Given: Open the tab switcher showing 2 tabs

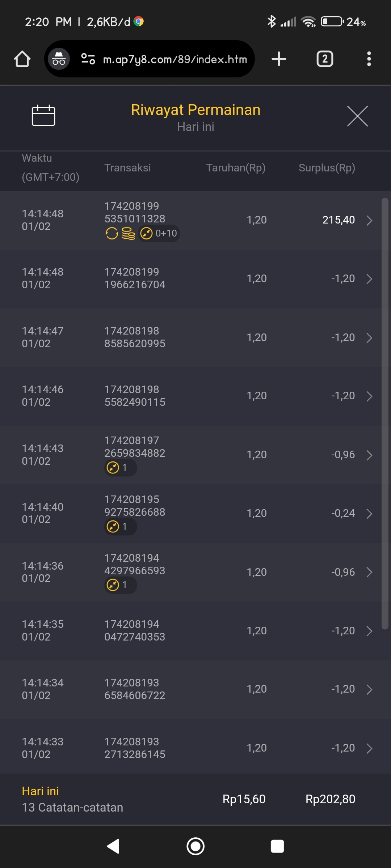Looking at the screenshot, I should click(x=325, y=59).
